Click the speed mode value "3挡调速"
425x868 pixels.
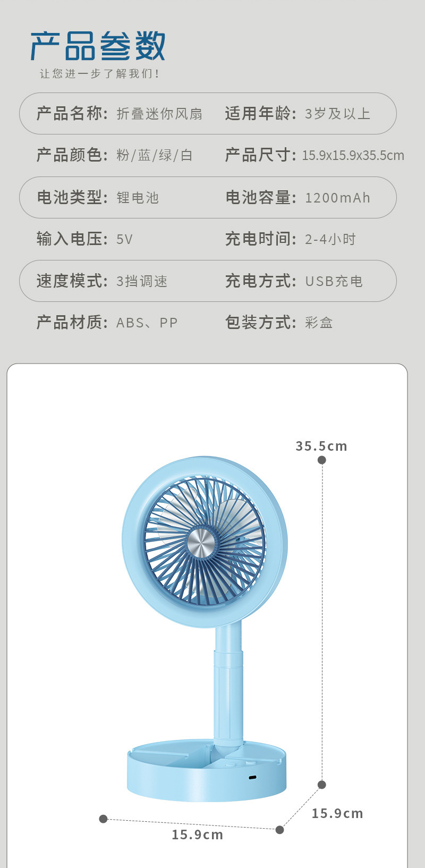coord(142,281)
